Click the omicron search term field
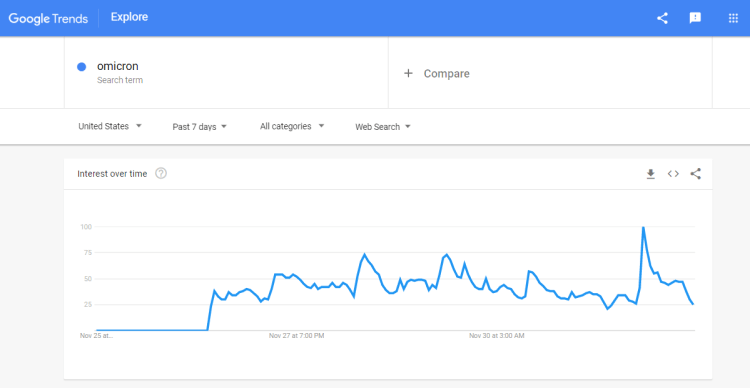Viewport: 750px width, 388px height. (226, 73)
